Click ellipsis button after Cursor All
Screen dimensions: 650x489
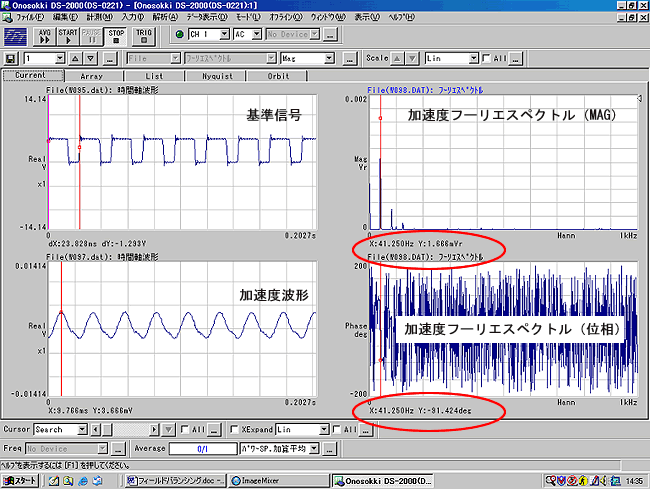click(214, 430)
